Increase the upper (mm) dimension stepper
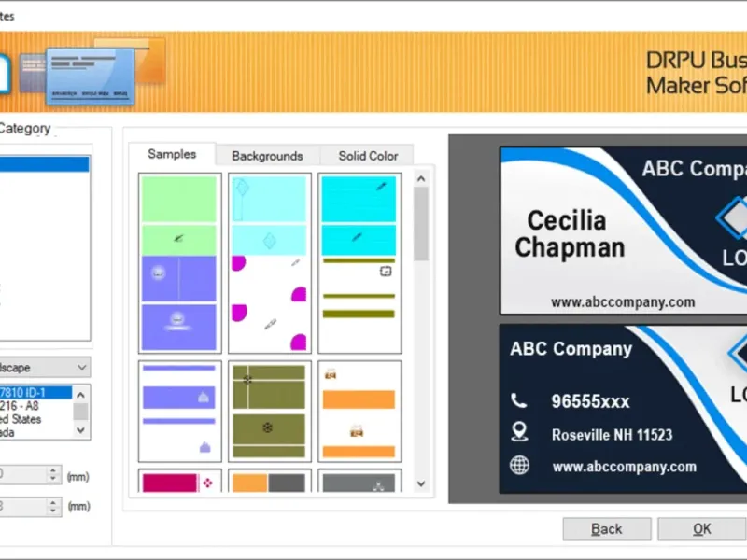This screenshot has width=747, height=560. tap(53, 470)
